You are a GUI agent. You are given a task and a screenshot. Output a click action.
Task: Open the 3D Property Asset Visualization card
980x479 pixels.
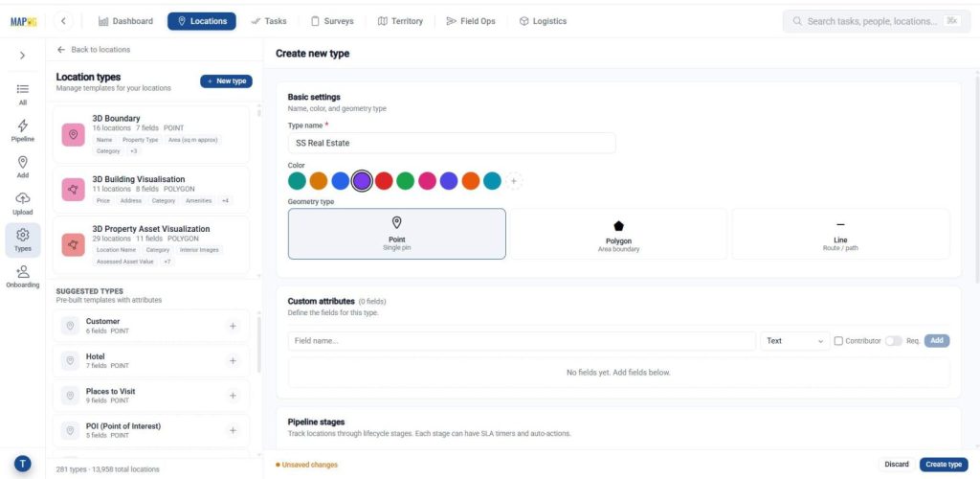pyautogui.click(x=151, y=244)
